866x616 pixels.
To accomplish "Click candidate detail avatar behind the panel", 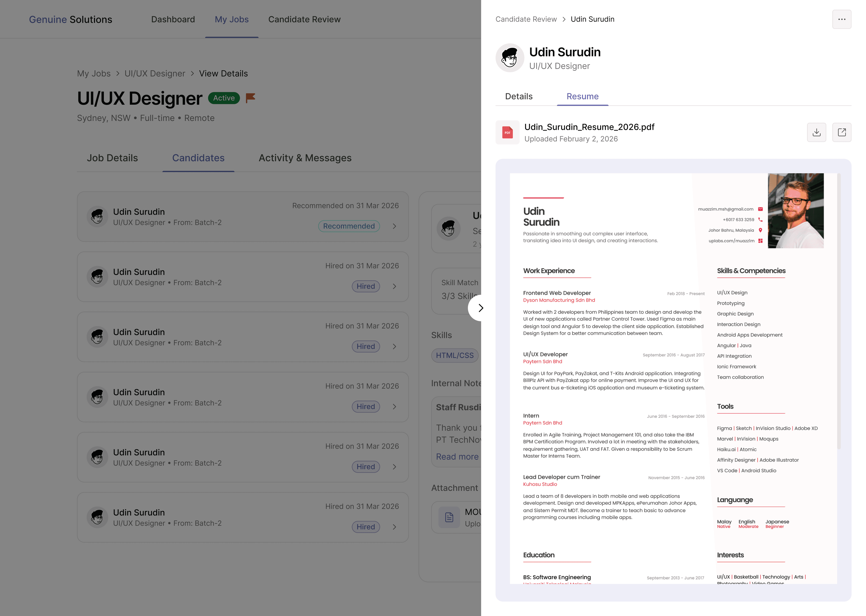I will point(449,229).
